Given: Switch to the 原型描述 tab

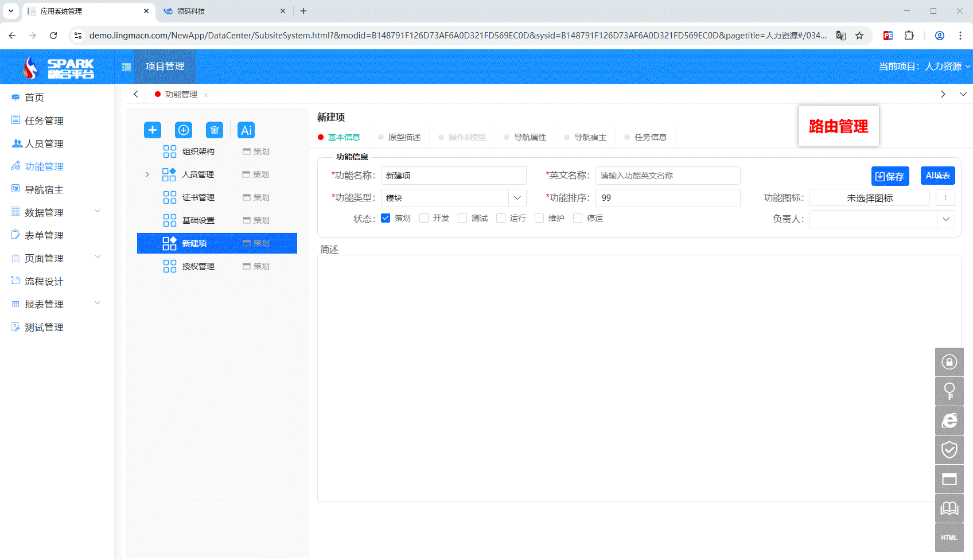Looking at the screenshot, I should click(x=404, y=137).
